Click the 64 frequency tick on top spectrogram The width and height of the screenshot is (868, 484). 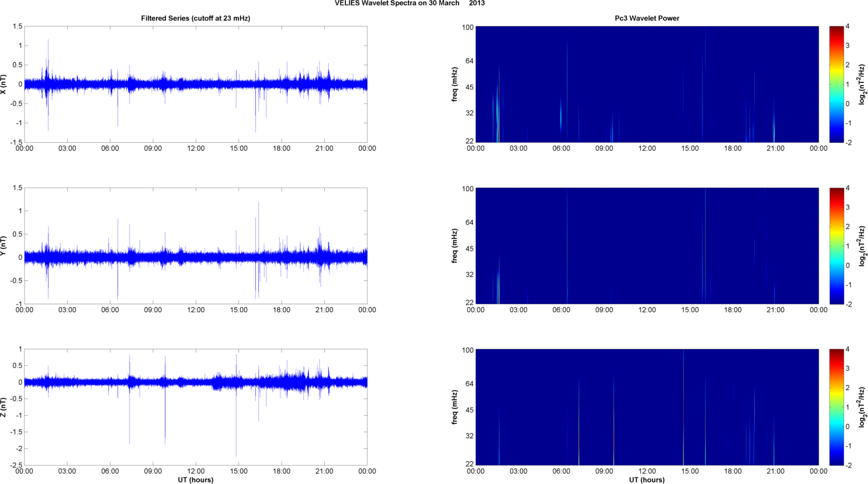click(x=469, y=61)
